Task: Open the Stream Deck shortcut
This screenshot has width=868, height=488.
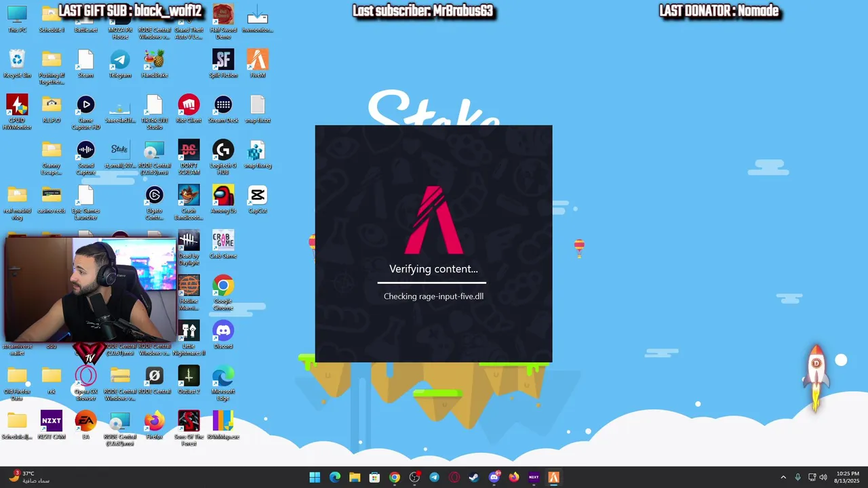Action: (x=223, y=108)
